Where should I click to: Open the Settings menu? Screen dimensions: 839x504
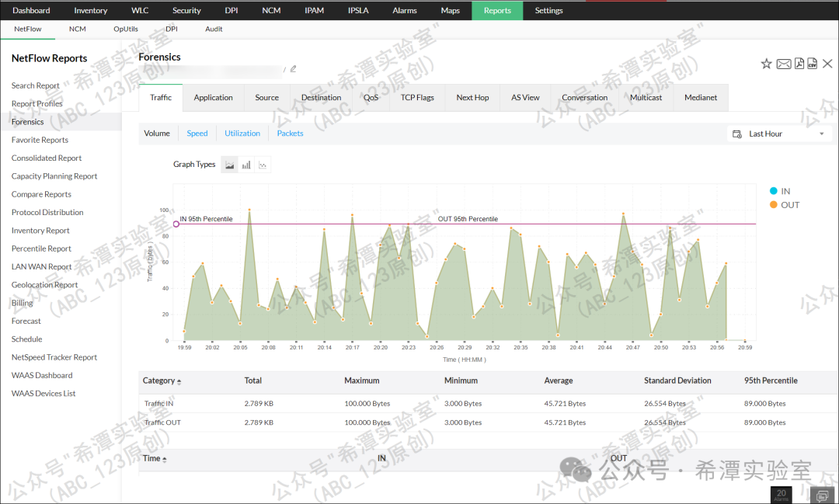549,10
